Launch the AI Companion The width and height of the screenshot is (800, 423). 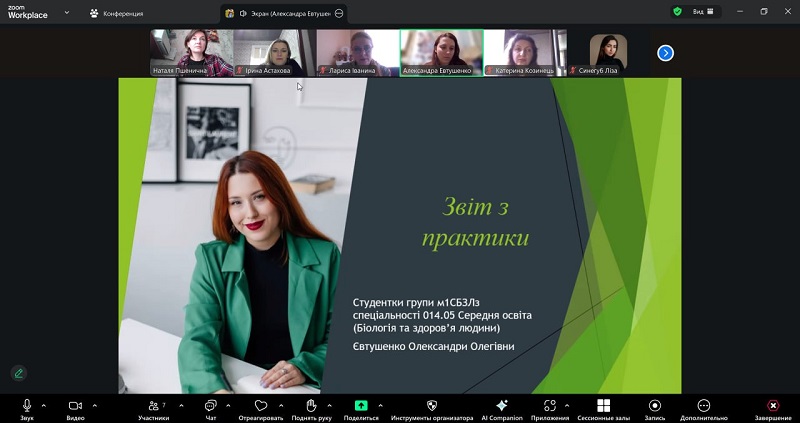502,406
